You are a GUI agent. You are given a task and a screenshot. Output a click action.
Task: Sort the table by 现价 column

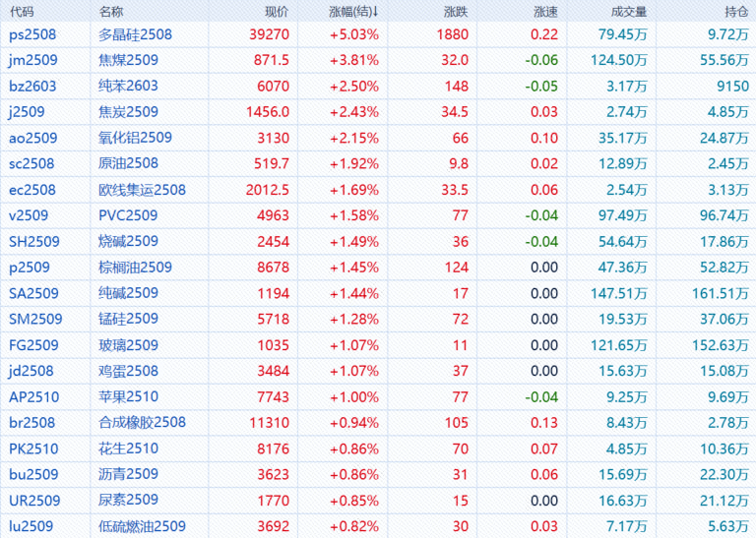(x=277, y=12)
